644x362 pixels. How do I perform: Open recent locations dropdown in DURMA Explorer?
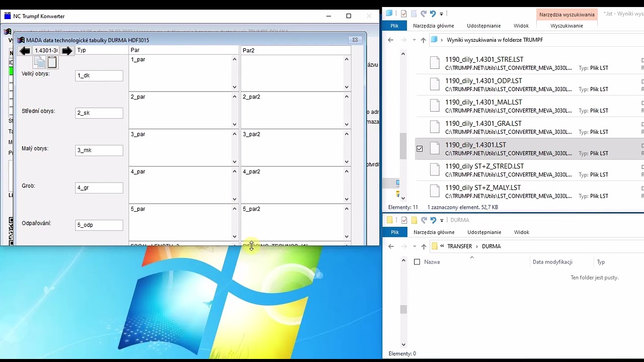tap(414, 247)
